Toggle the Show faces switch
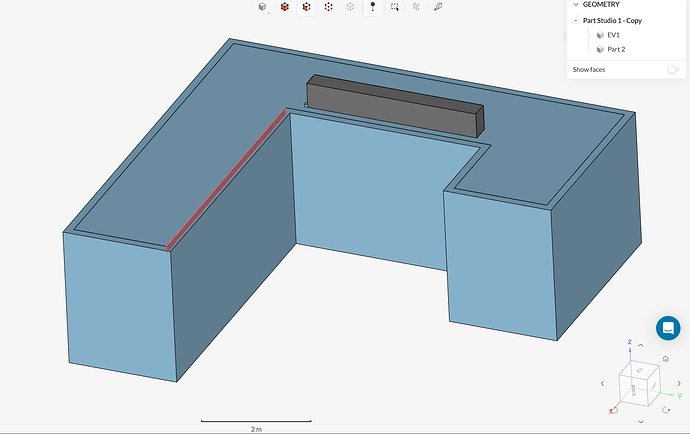Screen dimensions: 690x434 point(673,70)
